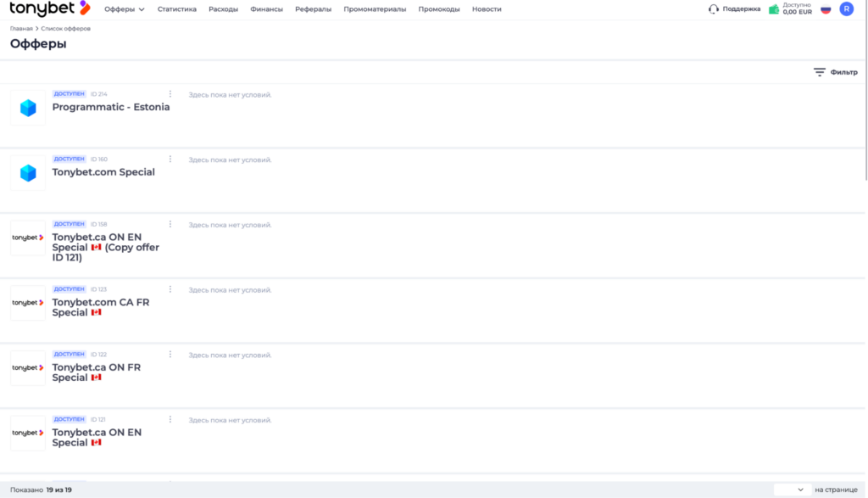Open the per-page count dropdown
Viewport: 868px width, 498px height.
[x=793, y=490]
